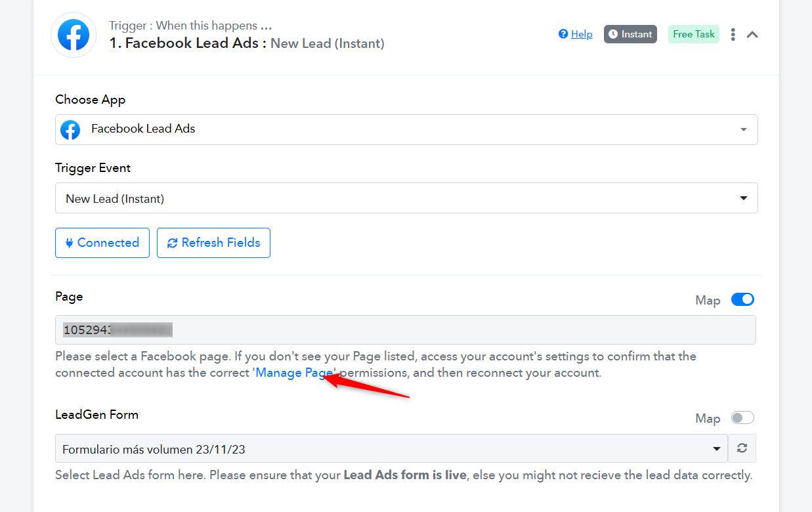Screen dimensions: 812x512
Task: Open the Trigger Event dropdown
Action: [x=406, y=198]
